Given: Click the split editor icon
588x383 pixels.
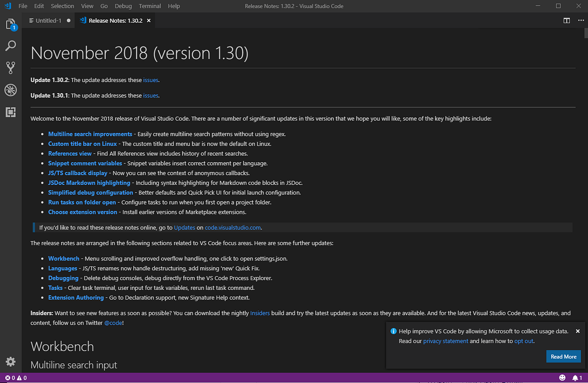Looking at the screenshot, I should pyautogui.click(x=566, y=21).
